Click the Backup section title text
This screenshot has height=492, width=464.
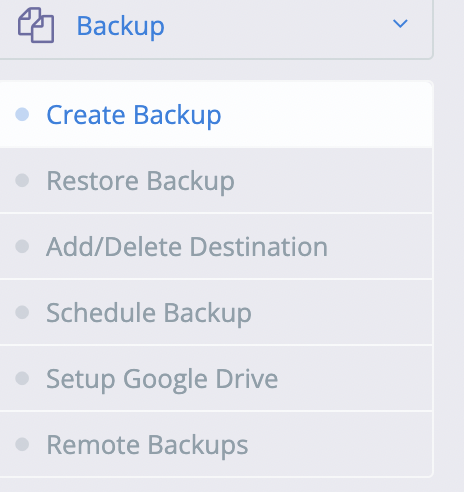coord(120,26)
